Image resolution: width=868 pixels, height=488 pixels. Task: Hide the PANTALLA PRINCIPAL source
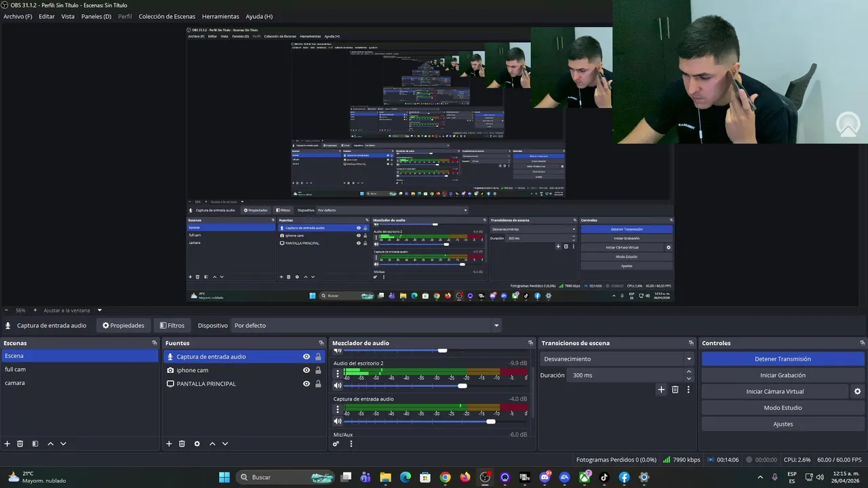(307, 384)
